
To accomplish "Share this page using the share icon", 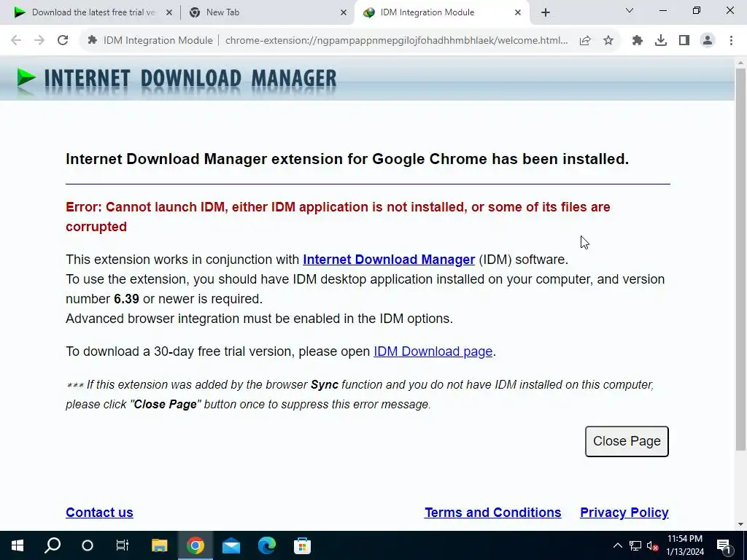I will coord(585,41).
